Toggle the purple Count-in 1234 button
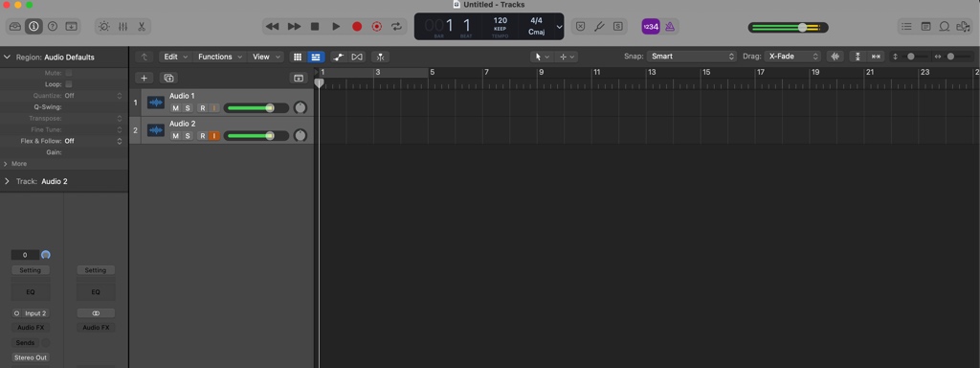980x368 pixels. [651, 26]
